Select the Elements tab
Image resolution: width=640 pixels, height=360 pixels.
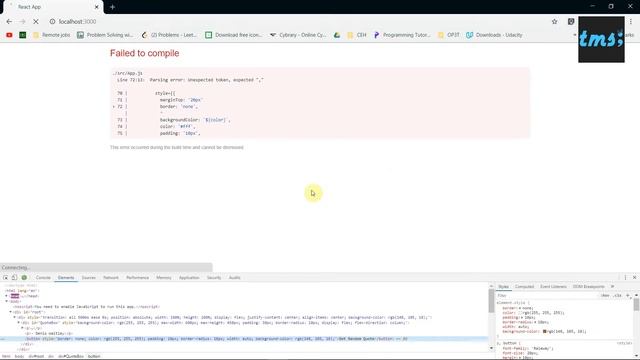tap(66, 278)
